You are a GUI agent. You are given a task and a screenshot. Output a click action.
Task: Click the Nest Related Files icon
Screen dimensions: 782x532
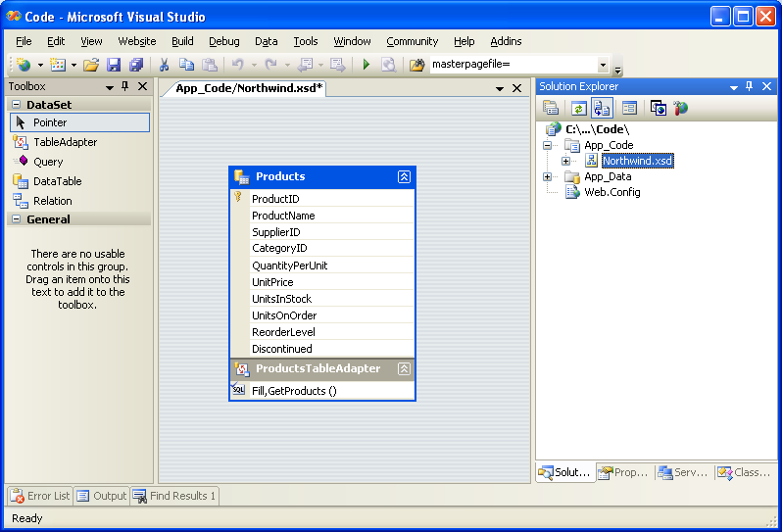tap(602, 109)
